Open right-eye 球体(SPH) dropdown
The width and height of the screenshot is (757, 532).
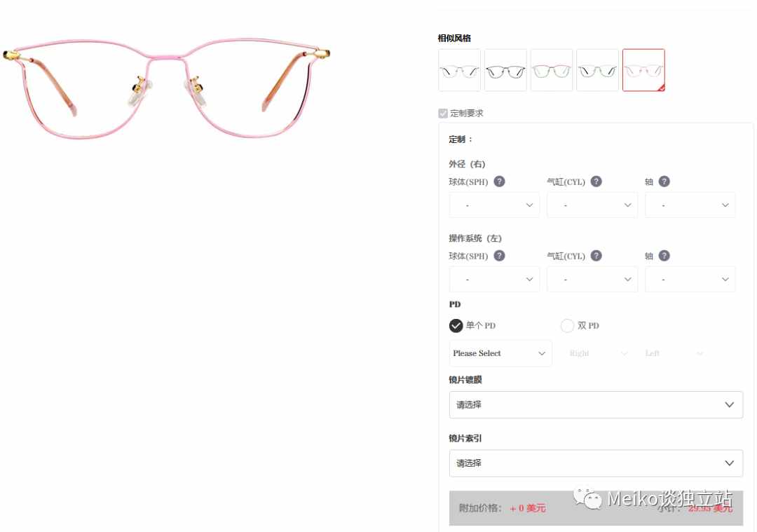click(x=494, y=205)
